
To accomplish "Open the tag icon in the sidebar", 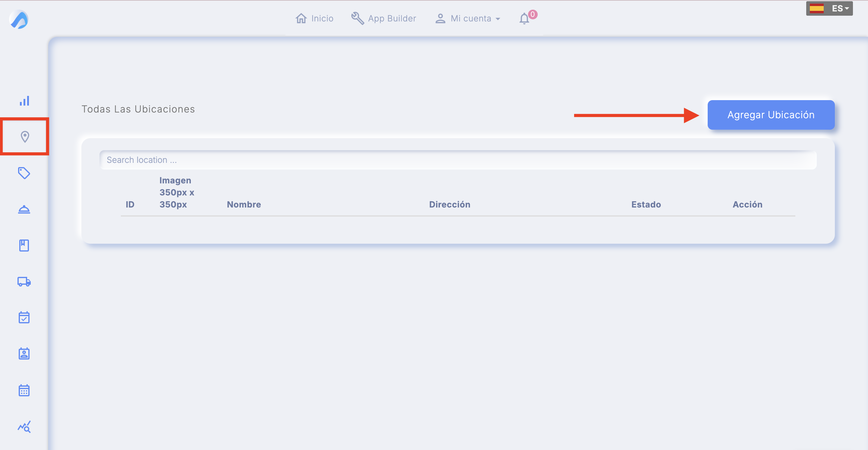I will coord(24,173).
